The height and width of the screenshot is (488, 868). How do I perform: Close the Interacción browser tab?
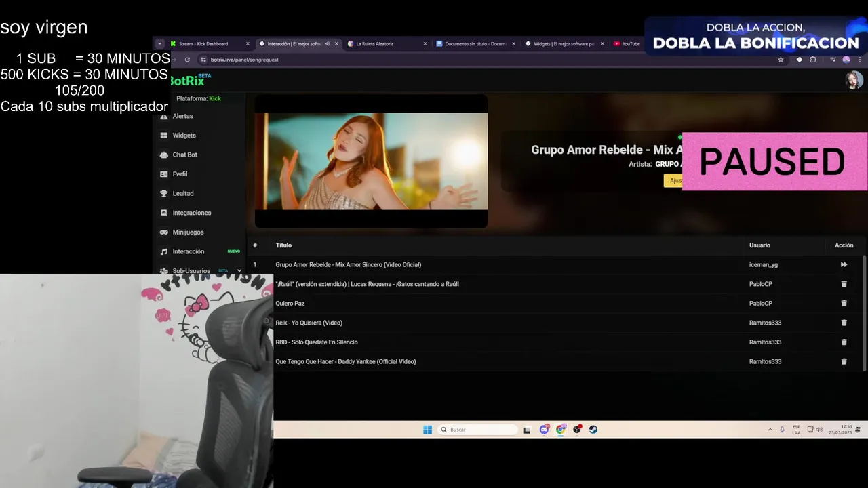point(336,44)
